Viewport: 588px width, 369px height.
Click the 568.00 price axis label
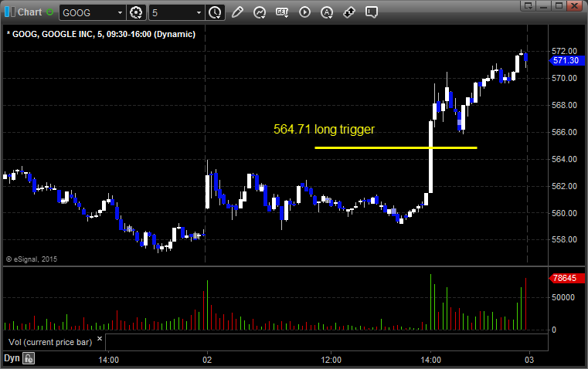coord(564,105)
